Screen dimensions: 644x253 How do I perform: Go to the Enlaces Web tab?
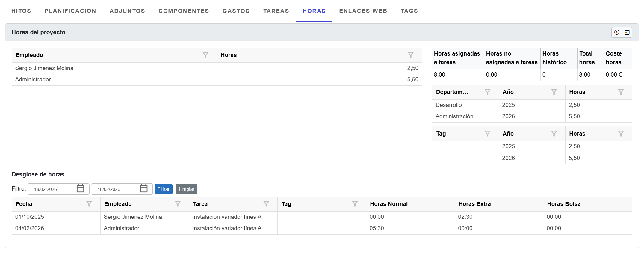(363, 11)
